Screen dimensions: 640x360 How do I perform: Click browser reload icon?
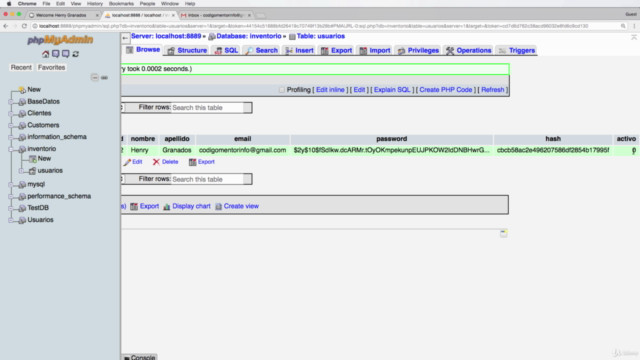tap(24, 26)
